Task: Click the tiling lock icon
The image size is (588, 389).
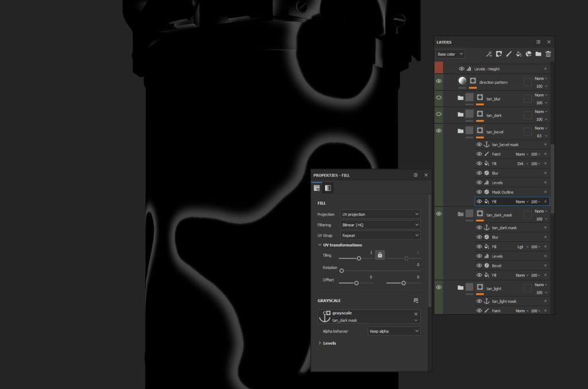Action: (x=380, y=255)
